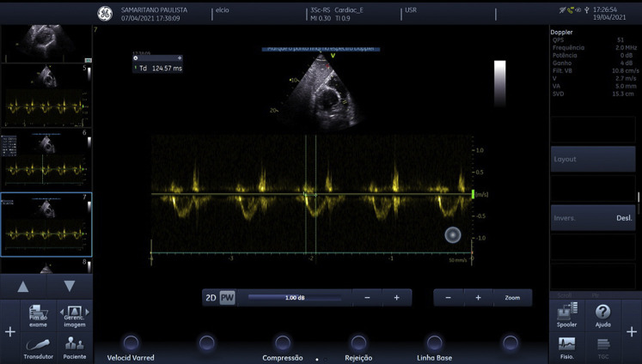Open the Paciente patient icon
The height and width of the screenshot is (364, 642).
click(74, 348)
